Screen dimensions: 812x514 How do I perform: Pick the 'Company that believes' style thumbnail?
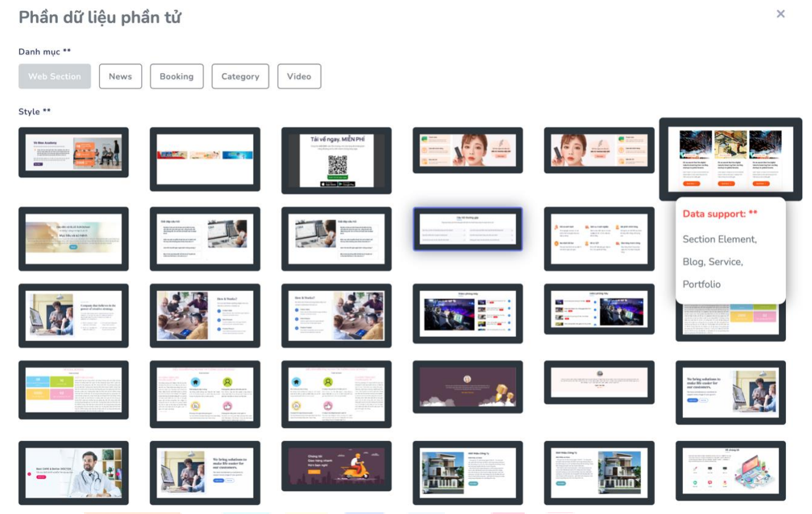(x=73, y=315)
